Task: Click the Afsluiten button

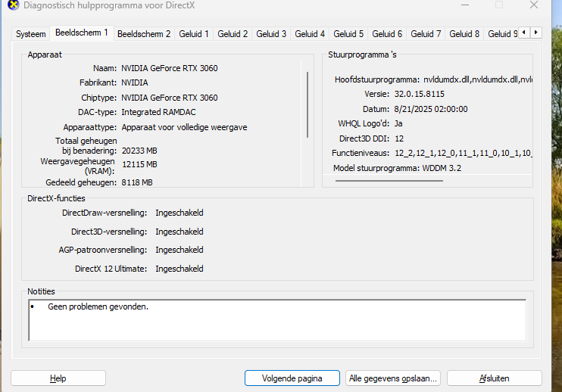Action: (495, 378)
